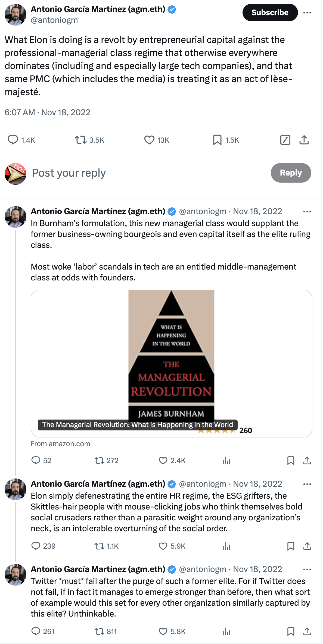The height and width of the screenshot is (644, 323).
Task: Share the main tweet via share icon
Action: coord(304,140)
